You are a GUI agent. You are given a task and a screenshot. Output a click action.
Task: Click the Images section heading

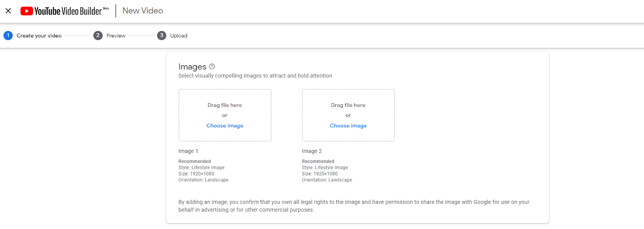point(192,67)
